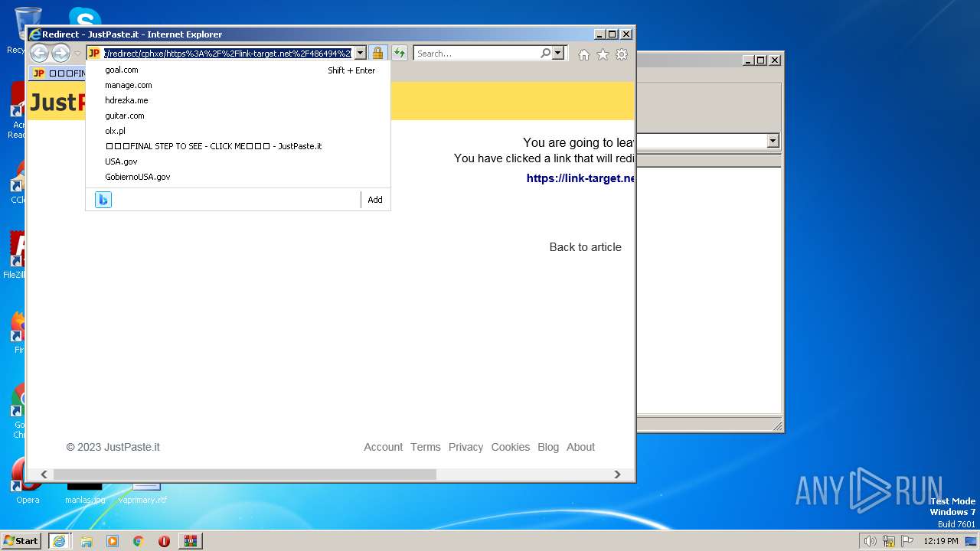Select the Skype desktop icon
The image size is (980, 551).
pos(84,17)
